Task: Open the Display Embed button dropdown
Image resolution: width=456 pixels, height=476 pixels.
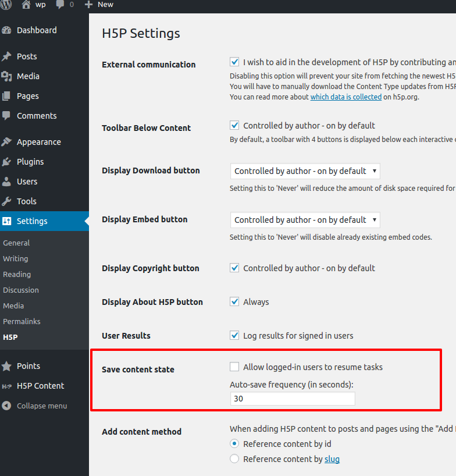Action: (x=305, y=220)
